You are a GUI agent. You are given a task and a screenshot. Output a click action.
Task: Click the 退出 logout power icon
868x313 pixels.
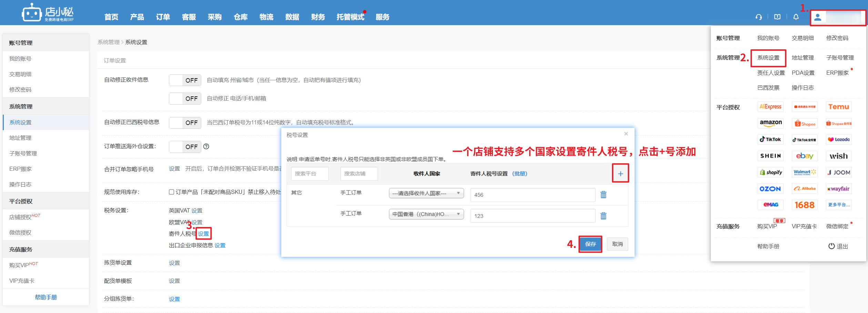831,246
